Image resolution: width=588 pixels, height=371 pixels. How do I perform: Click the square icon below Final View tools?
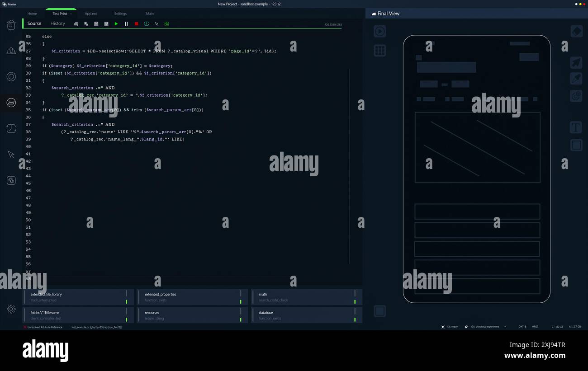click(380, 311)
